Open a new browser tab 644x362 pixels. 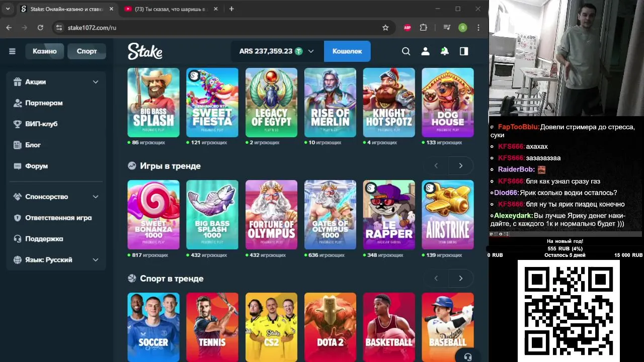pyautogui.click(x=231, y=9)
